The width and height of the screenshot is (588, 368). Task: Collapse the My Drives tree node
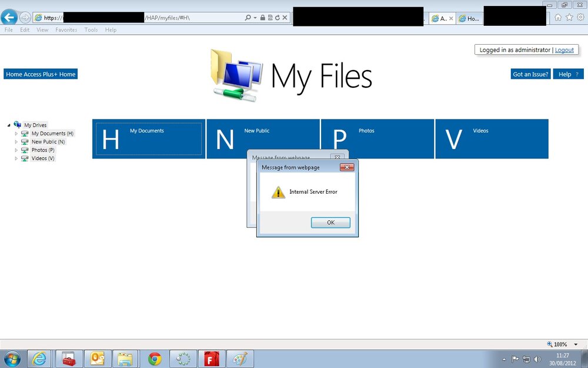[x=9, y=125]
